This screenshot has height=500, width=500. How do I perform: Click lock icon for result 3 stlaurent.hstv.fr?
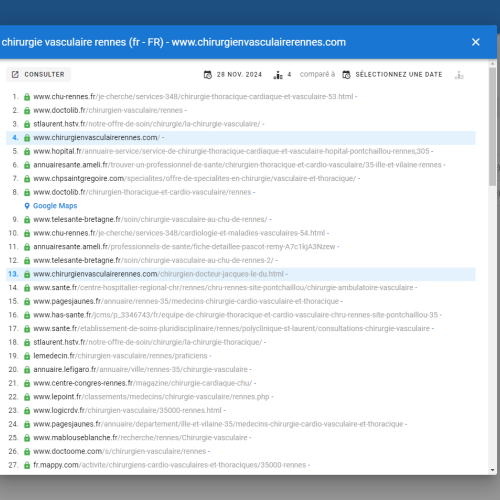[x=27, y=124]
